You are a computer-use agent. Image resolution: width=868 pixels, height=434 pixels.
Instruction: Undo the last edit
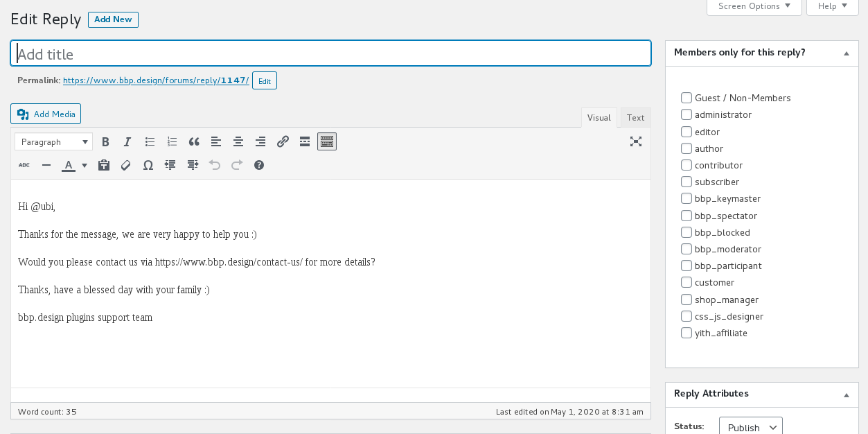pyautogui.click(x=215, y=165)
